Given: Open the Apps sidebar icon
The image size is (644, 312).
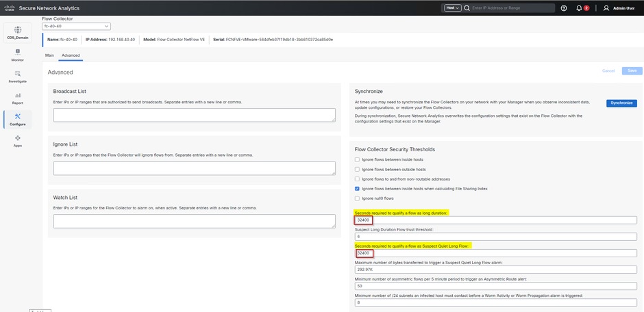Looking at the screenshot, I should point(17,138).
